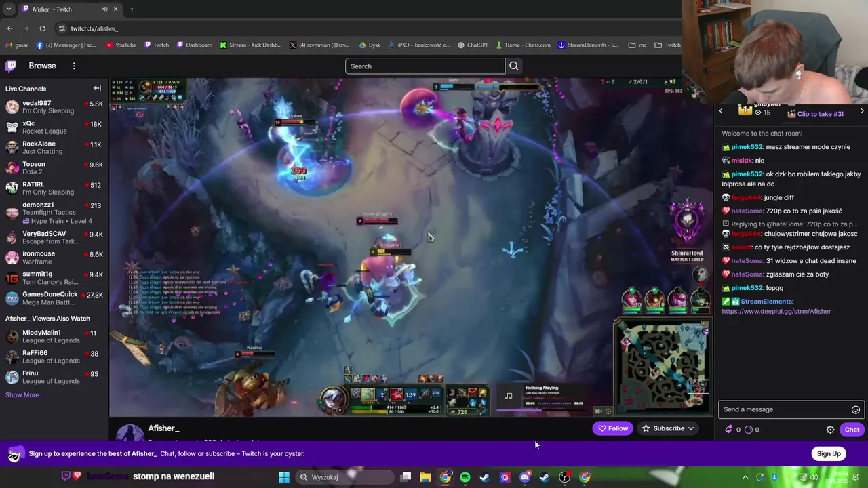Open the more options menu beside Browse
Image resolution: width=868 pixels, height=488 pixels.
point(74,66)
